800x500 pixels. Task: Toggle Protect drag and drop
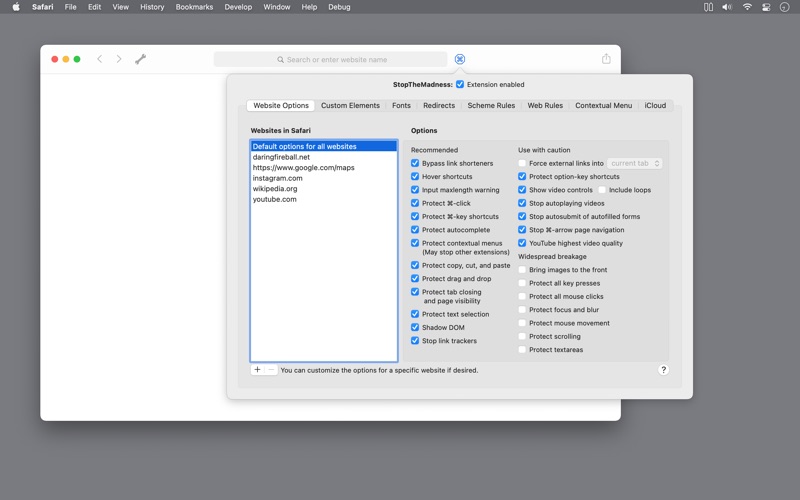coord(415,279)
